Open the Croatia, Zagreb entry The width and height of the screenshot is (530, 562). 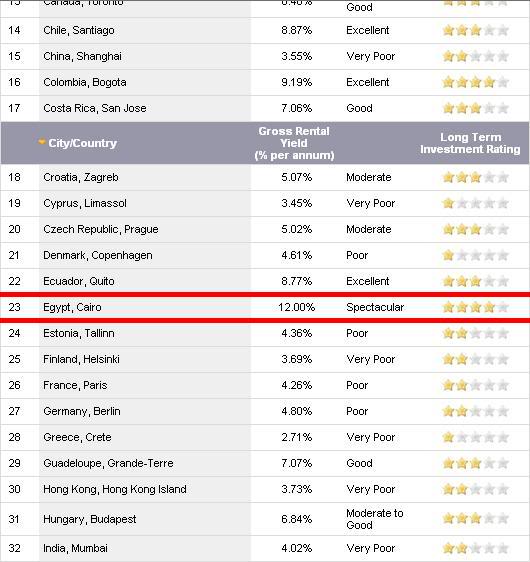[x=81, y=177]
